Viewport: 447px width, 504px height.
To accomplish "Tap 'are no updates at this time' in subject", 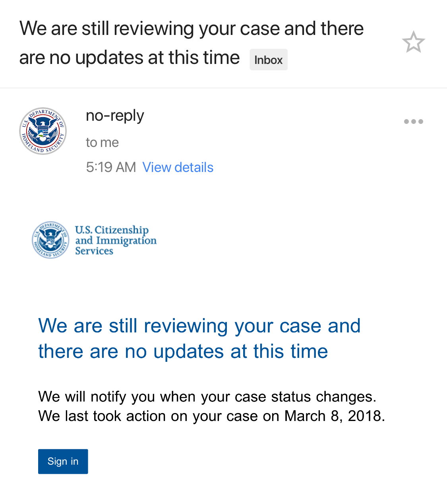I will coord(130,58).
